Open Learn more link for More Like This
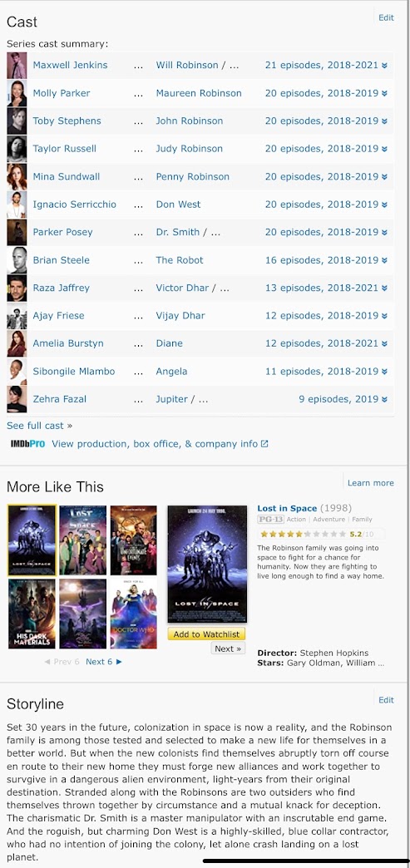 (x=371, y=483)
